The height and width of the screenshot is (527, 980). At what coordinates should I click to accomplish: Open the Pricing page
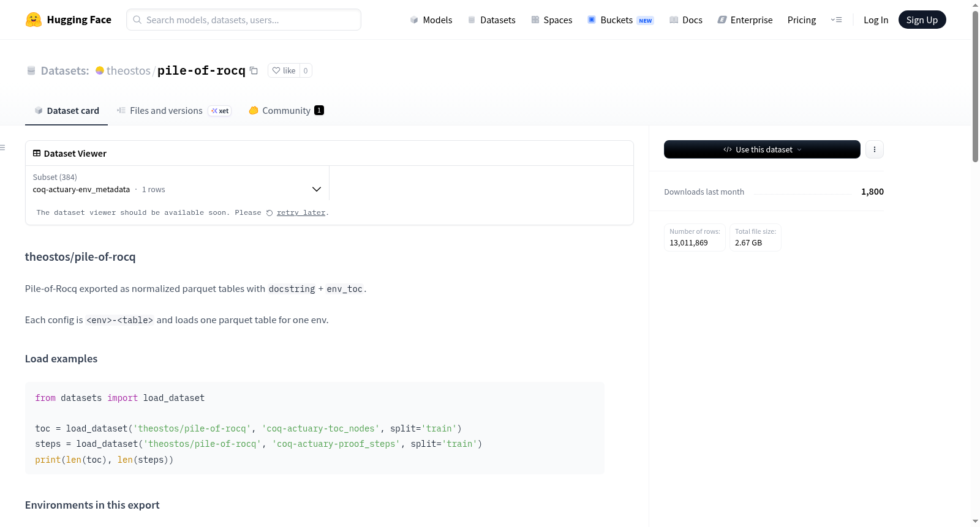802,20
